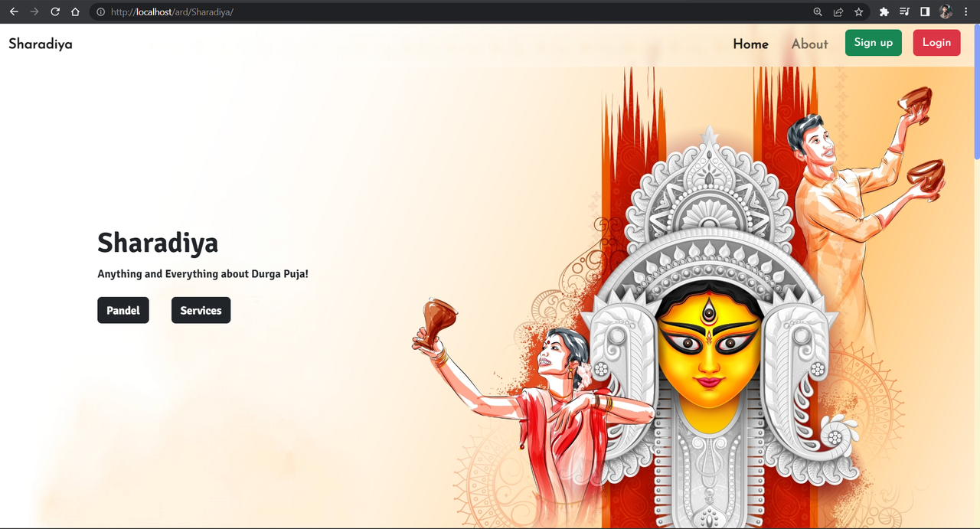Open the browser home page icon
The height and width of the screenshot is (529, 980).
click(x=75, y=11)
